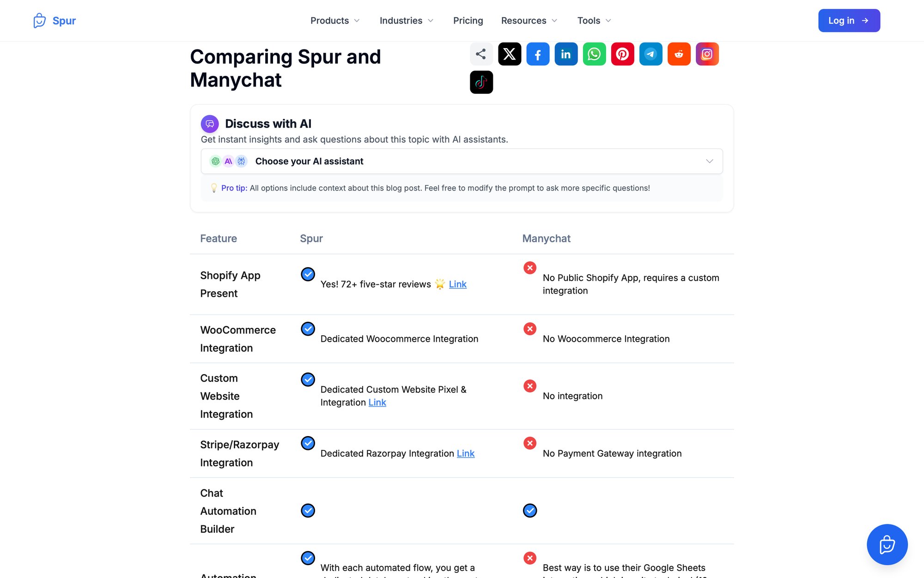Share the post on Telegram

coord(650,54)
